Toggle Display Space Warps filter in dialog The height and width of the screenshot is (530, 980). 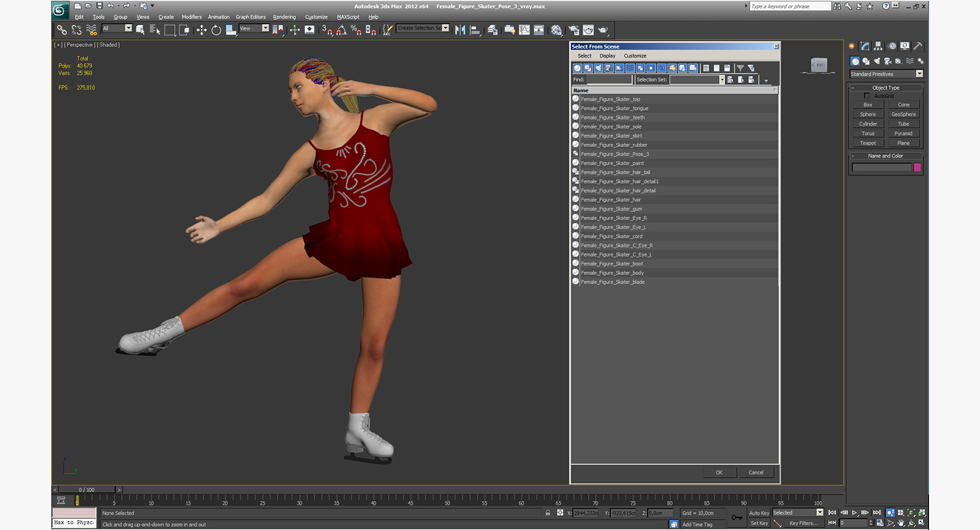click(630, 68)
